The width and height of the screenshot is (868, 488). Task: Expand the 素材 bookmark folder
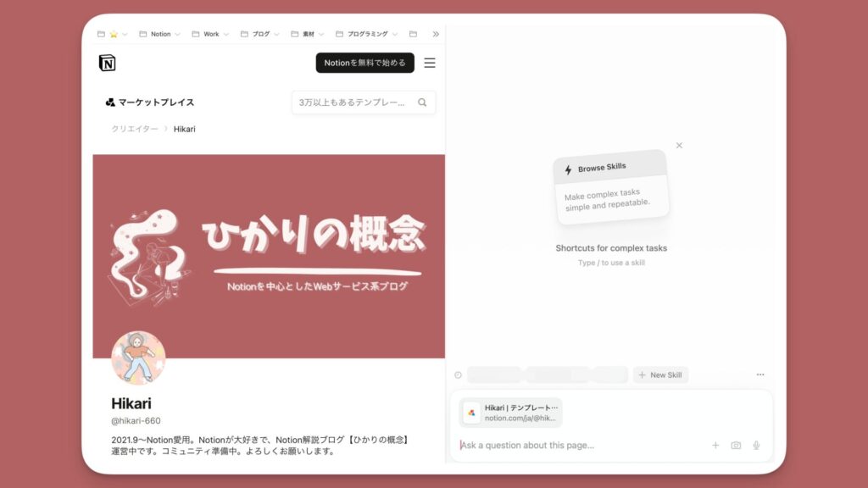[x=307, y=34]
